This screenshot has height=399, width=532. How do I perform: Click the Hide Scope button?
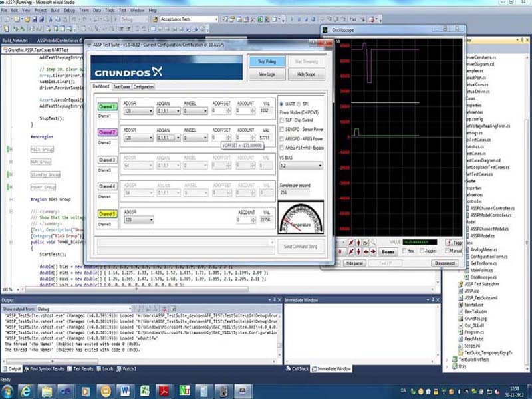point(306,74)
